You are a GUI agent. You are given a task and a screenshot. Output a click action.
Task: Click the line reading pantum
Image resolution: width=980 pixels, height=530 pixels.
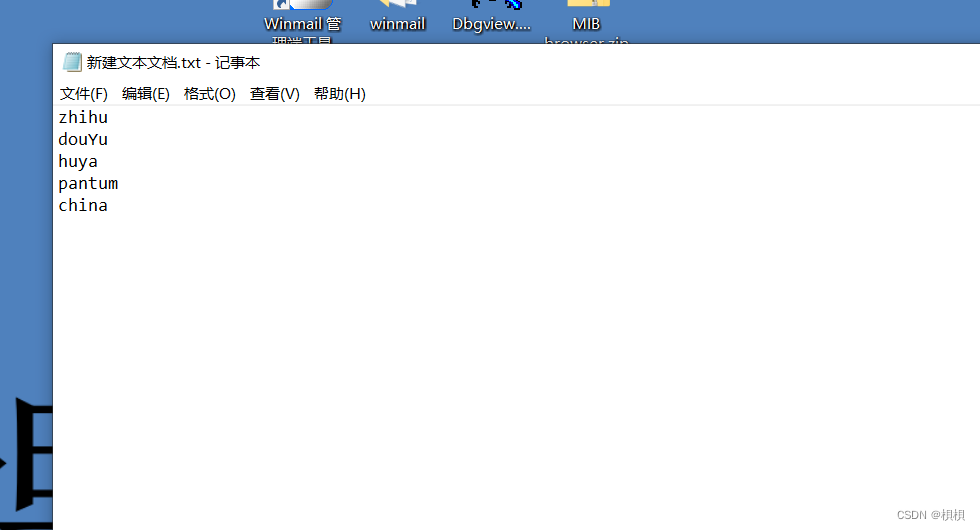tap(88, 184)
